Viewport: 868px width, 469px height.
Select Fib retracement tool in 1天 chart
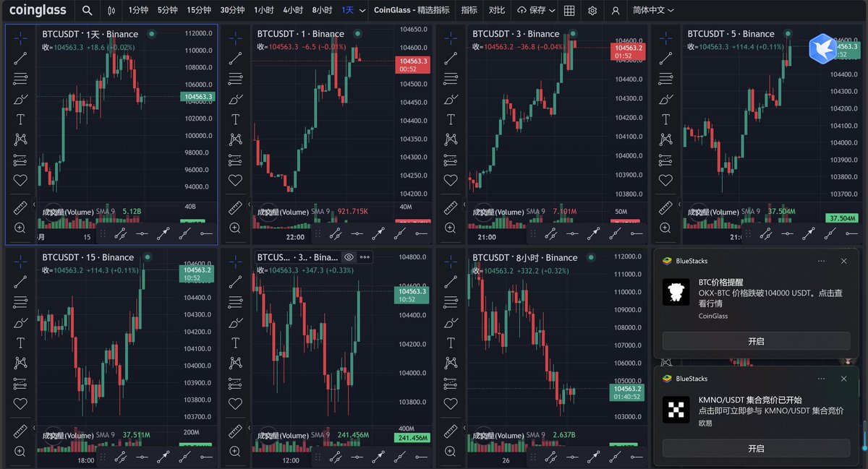click(x=20, y=79)
